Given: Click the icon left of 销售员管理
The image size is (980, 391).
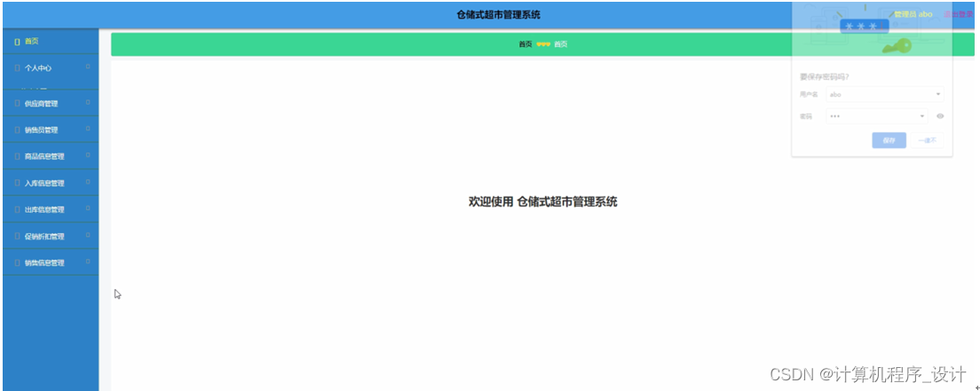Looking at the screenshot, I should pos(17,130).
